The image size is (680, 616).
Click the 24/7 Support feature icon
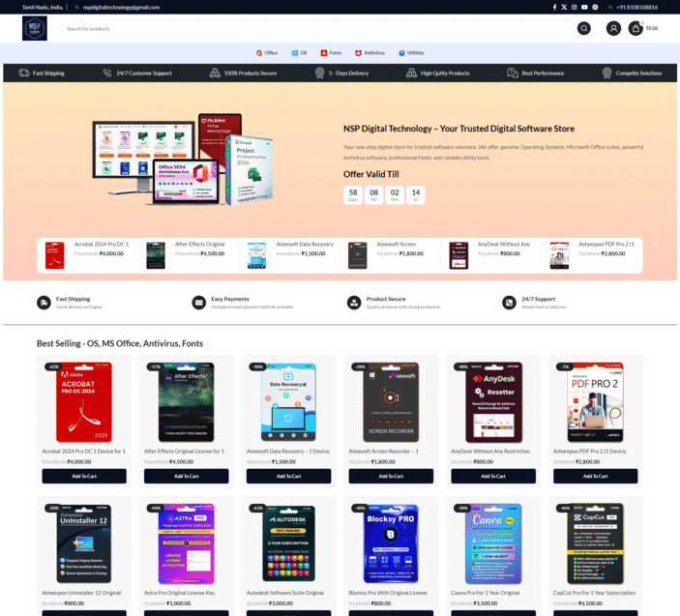[x=509, y=303]
